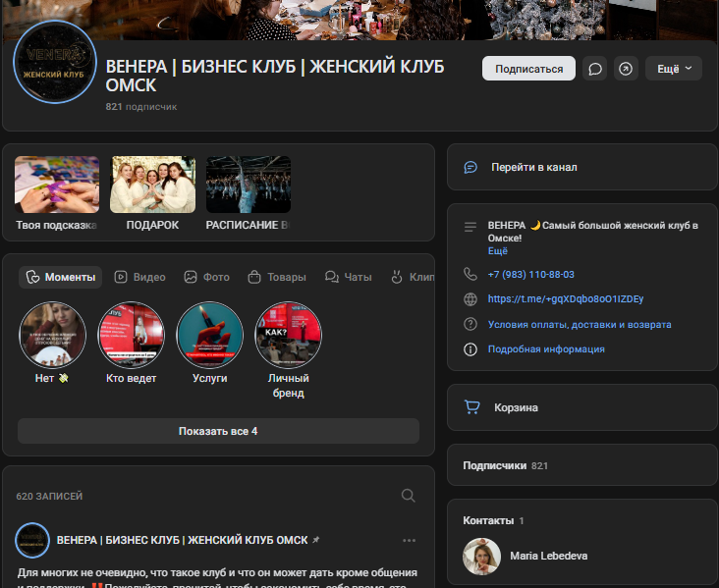This screenshot has height=588, width=719.
Task: Open the Корзина cart
Action: tap(582, 407)
